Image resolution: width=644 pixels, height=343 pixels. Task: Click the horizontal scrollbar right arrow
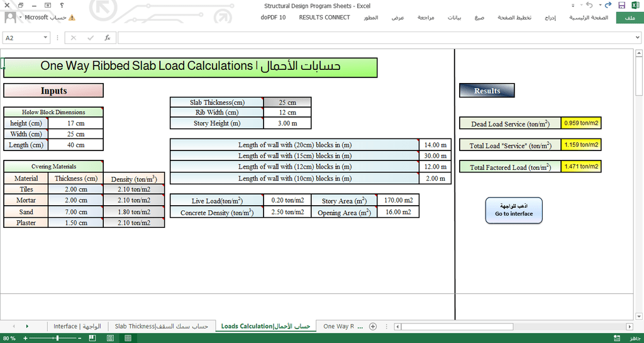(x=629, y=327)
